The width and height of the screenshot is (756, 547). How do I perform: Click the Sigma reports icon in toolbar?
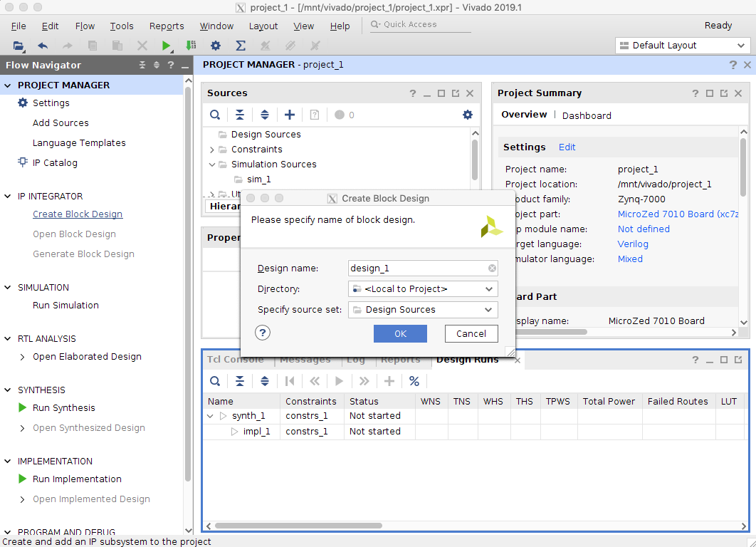point(241,46)
